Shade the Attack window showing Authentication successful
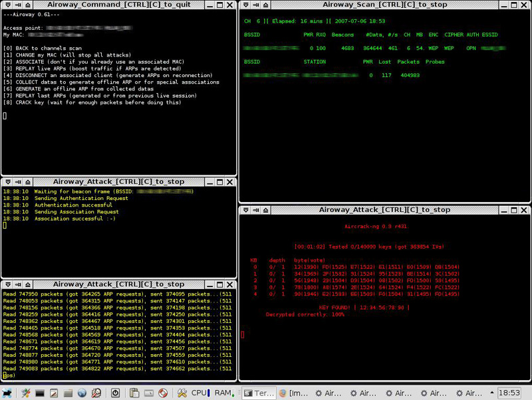The image size is (532, 400). 28,182
